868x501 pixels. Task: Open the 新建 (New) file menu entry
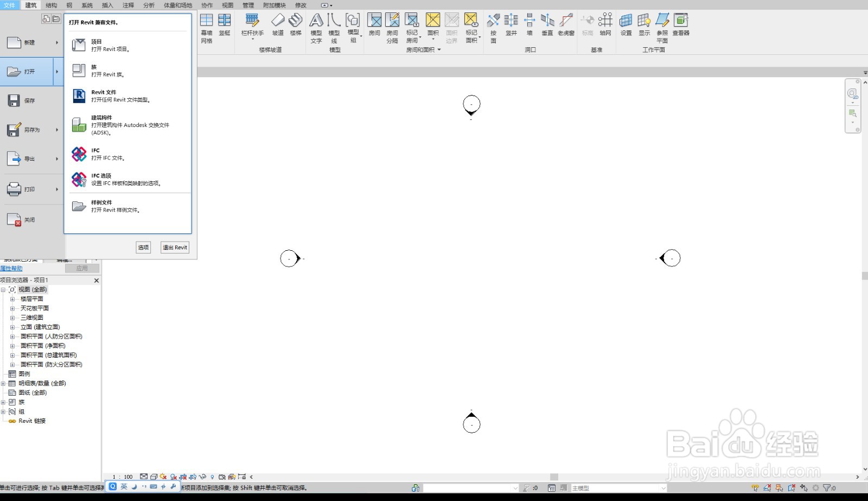31,42
